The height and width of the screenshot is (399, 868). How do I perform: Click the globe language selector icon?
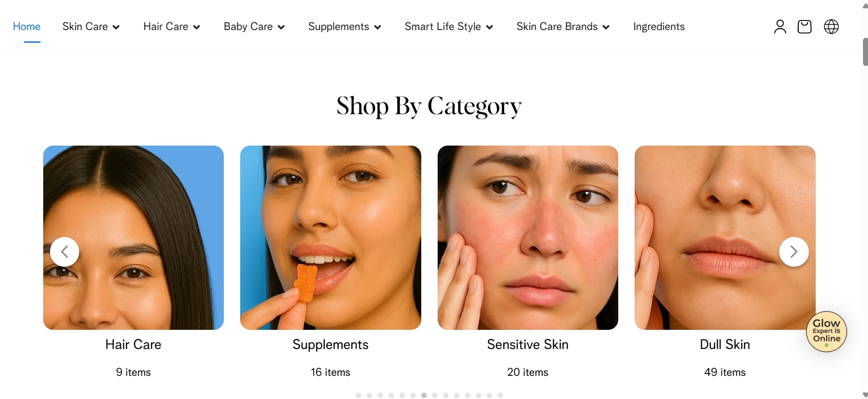831,27
